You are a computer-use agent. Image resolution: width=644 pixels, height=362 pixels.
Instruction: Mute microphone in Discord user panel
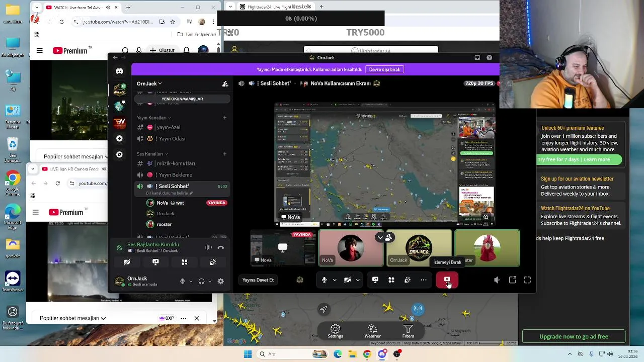click(182, 281)
